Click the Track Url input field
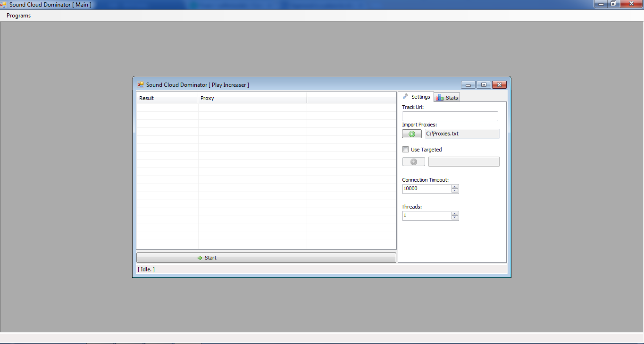644x344 pixels. (x=450, y=116)
